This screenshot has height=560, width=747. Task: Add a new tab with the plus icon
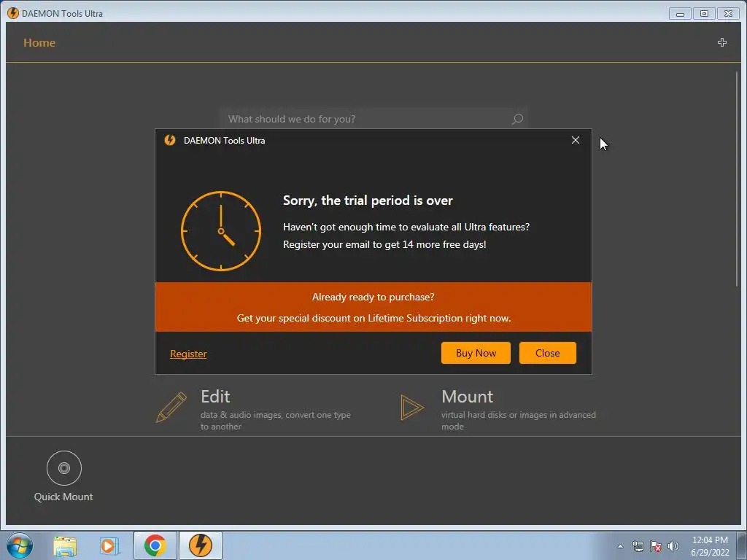(721, 42)
